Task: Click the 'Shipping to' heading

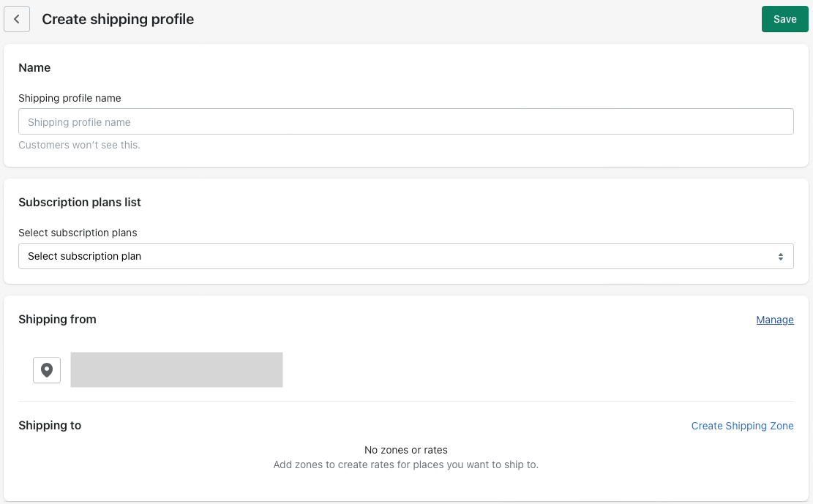Action: tap(50, 426)
